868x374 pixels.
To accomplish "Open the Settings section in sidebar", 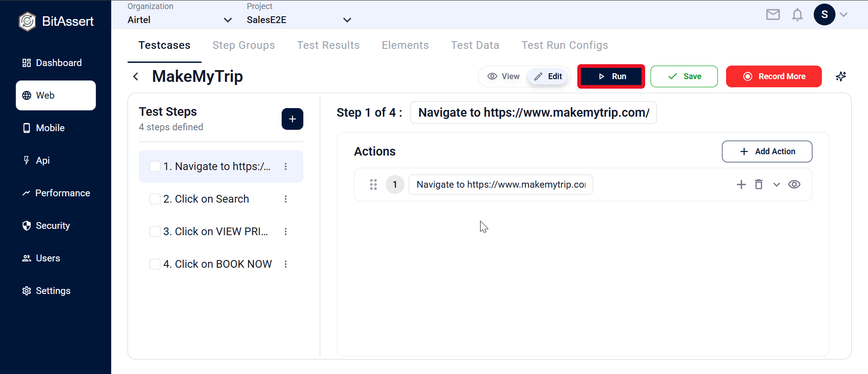I will coord(56,291).
